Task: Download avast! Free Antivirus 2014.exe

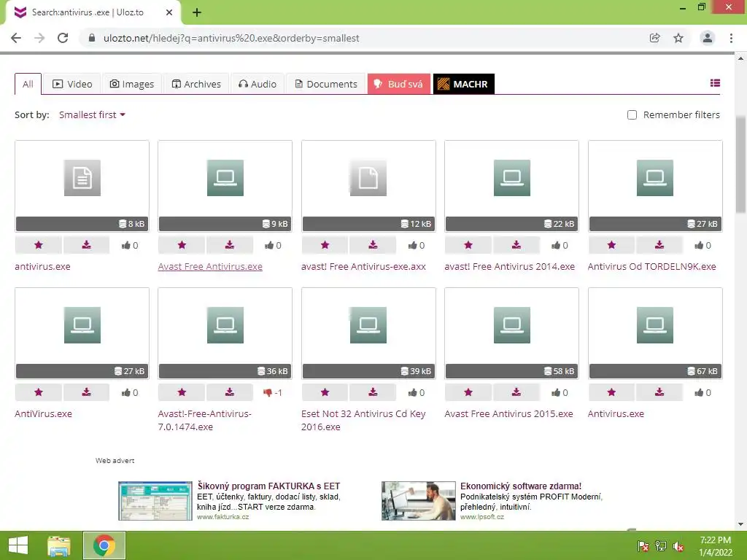Action: [x=516, y=245]
